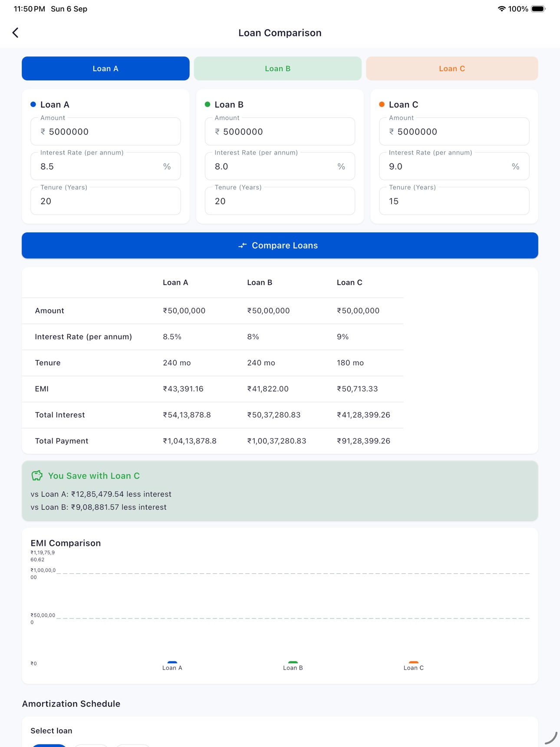Image resolution: width=560 pixels, height=747 pixels.
Task: Edit Loan C amount field
Action: click(x=454, y=132)
